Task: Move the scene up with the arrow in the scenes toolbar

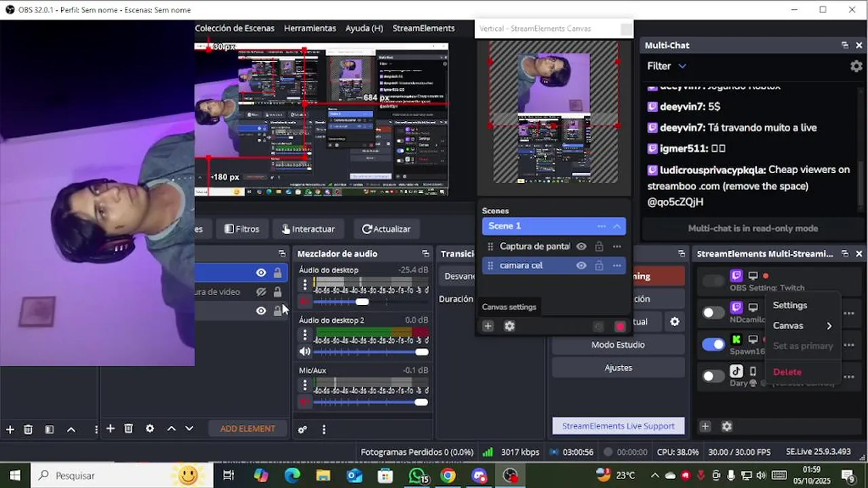Action: pos(71,429)
